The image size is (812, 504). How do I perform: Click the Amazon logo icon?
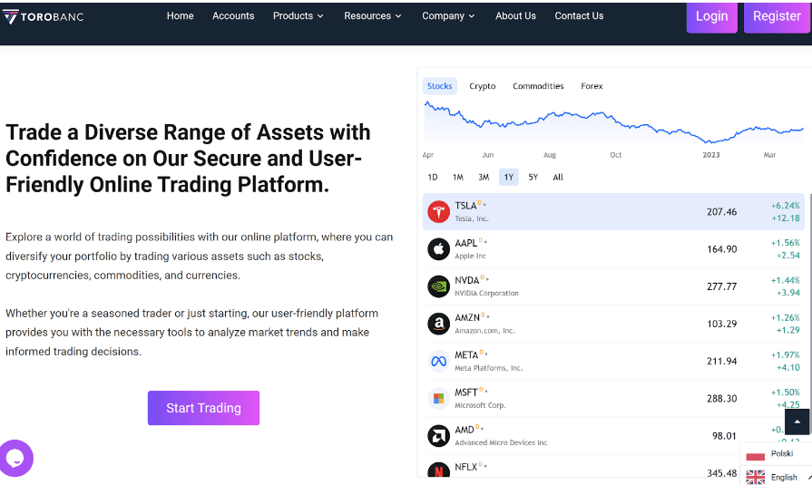[439, 324]
